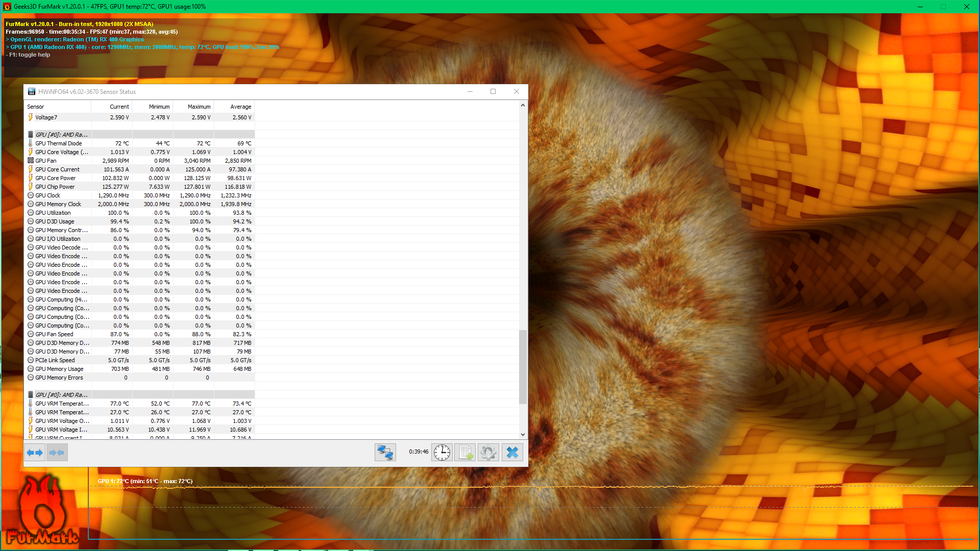Reset sensor timer with clock icon
This screenshot has width=980, height=551.
[442, 453]
